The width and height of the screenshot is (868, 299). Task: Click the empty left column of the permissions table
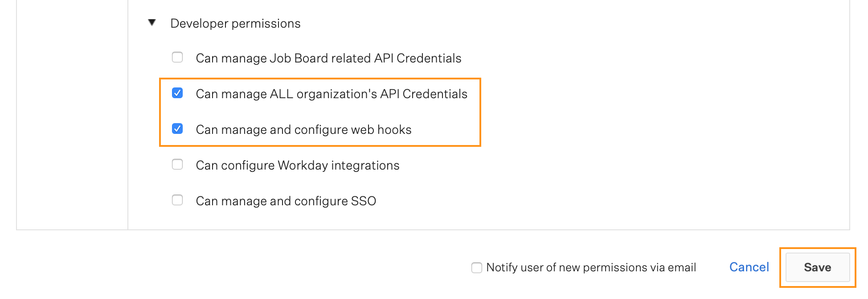pyautogui.click(x=72, y=115)
